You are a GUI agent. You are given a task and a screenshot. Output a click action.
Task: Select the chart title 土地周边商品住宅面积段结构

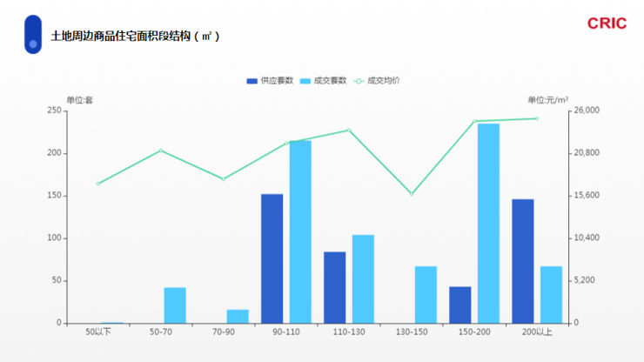(135, 37)
